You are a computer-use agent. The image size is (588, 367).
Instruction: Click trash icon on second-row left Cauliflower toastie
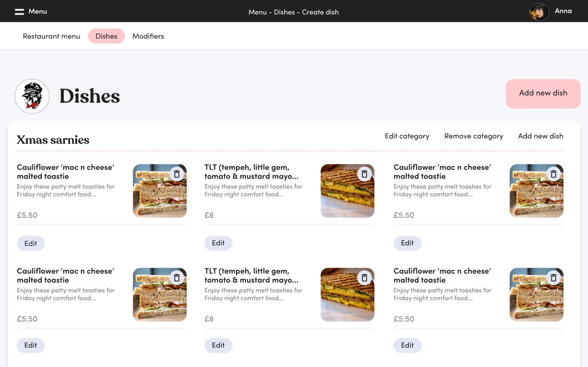(177, 278)
